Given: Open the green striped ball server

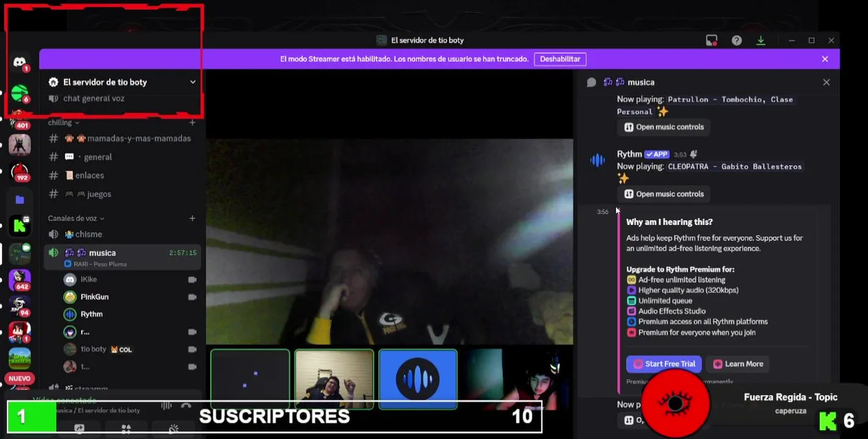Looking at the screenshot, I should 20,93.
